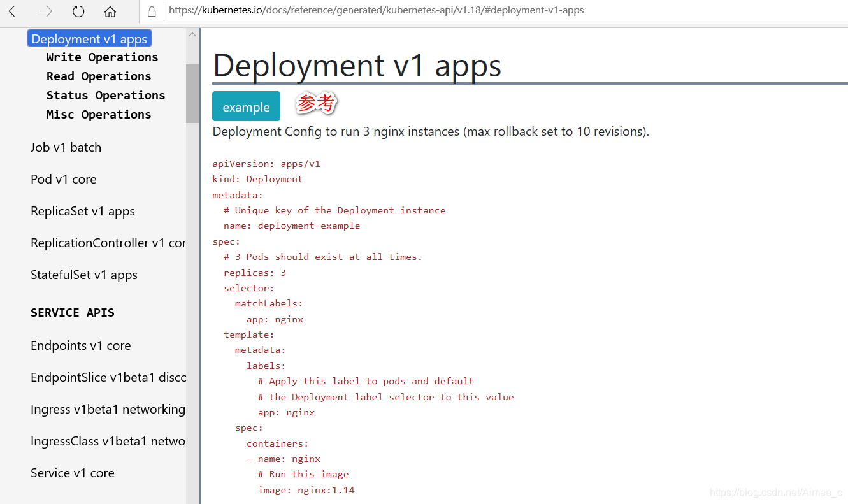Viewport: 848px width, 504px height.
Task: Click the 'replicas: 3' code line
Action: (x=255, y=273)
